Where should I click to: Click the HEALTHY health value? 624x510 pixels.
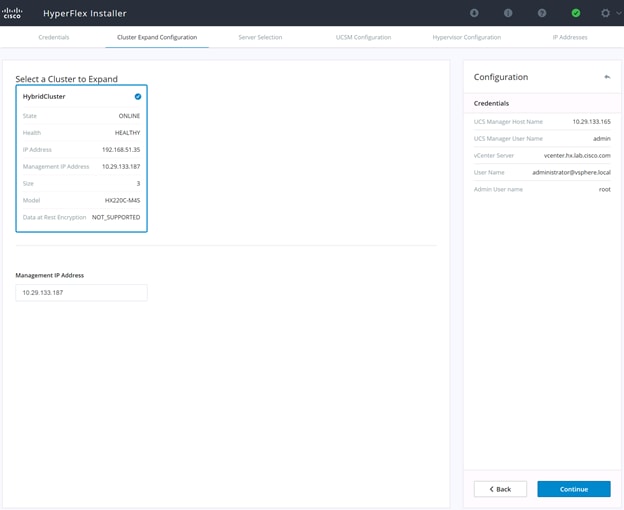(x=127, y=133)
